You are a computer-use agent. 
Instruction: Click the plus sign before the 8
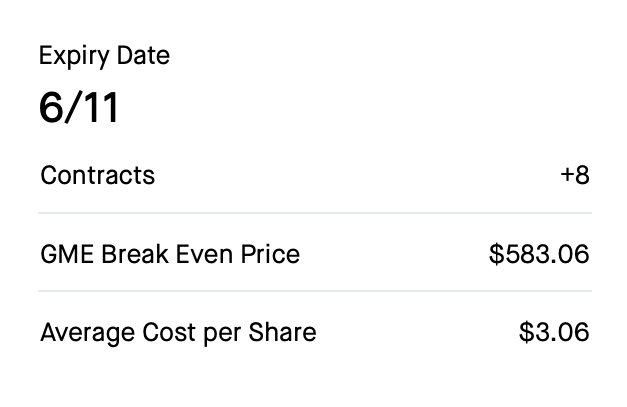tap(567, 175)
